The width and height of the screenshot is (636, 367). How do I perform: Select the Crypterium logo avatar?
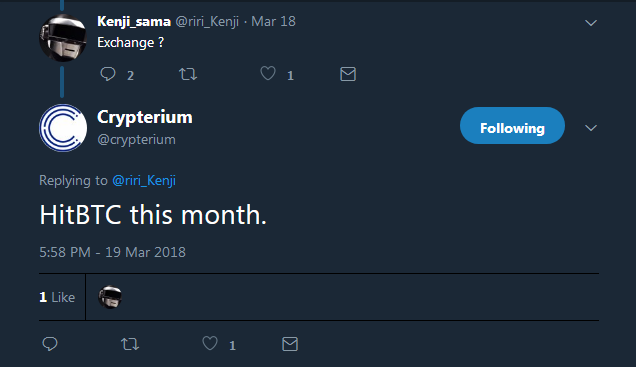coord(63,128)
